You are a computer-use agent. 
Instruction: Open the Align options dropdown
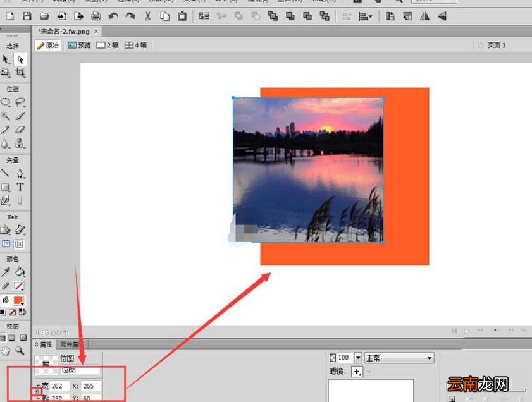[366, 16]
